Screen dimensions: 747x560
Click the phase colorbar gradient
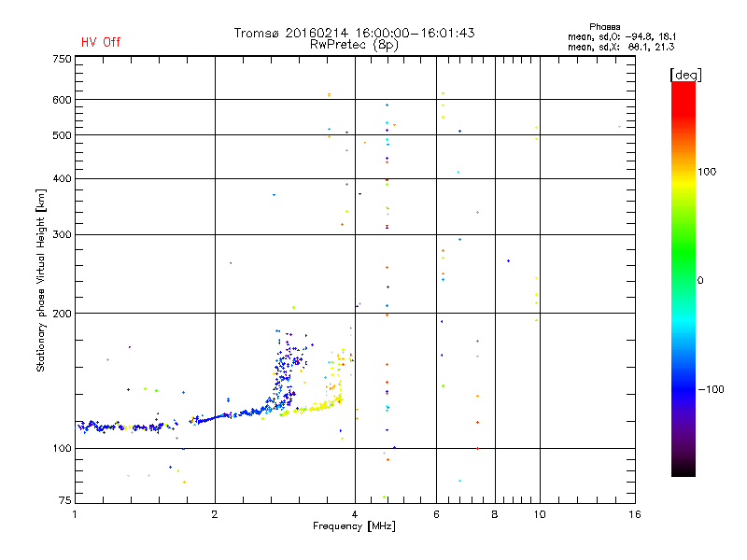coord(684,278)
